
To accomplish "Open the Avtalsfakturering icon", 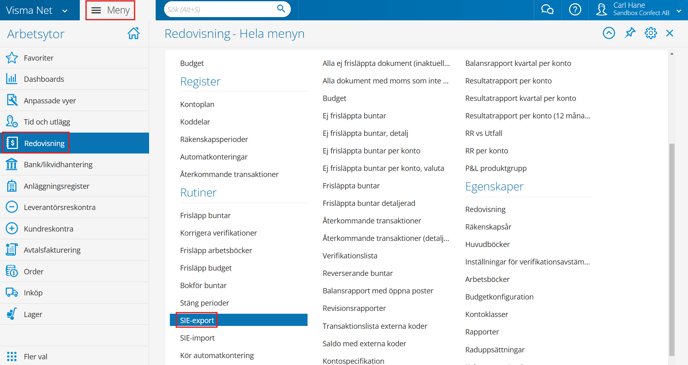I will coord(12,250).
